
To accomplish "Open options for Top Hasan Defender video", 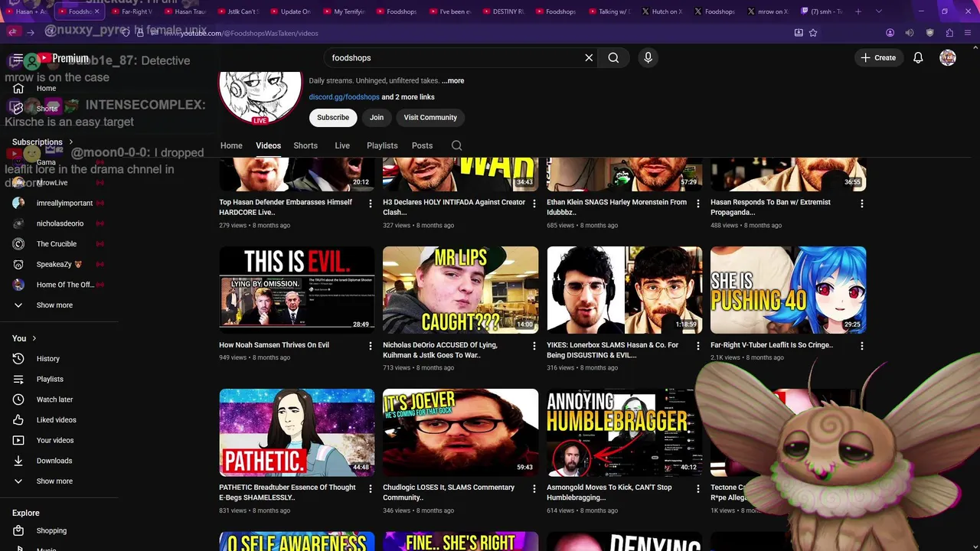I will (x=371, y=204).
